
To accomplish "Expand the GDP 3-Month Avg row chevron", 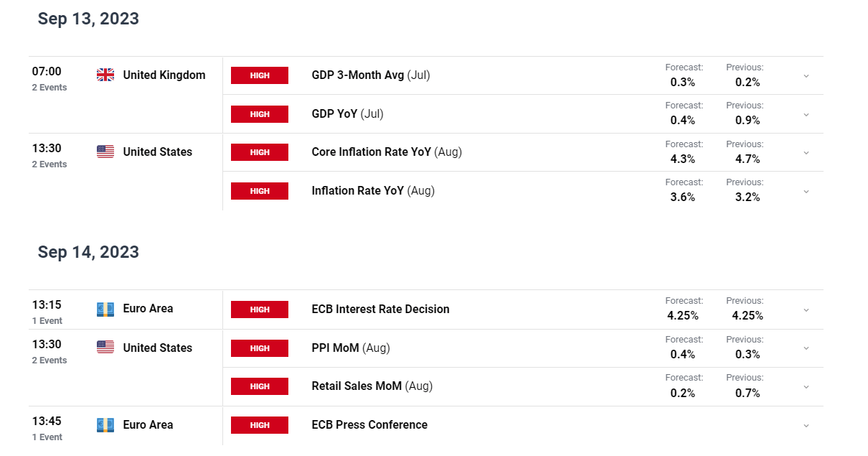I will coord(806,75).
